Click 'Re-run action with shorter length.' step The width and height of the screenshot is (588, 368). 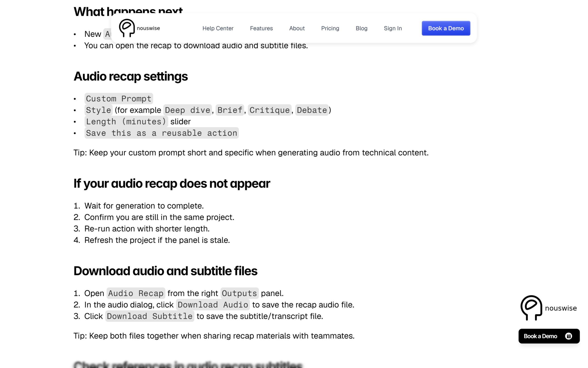tap(147, 229)
